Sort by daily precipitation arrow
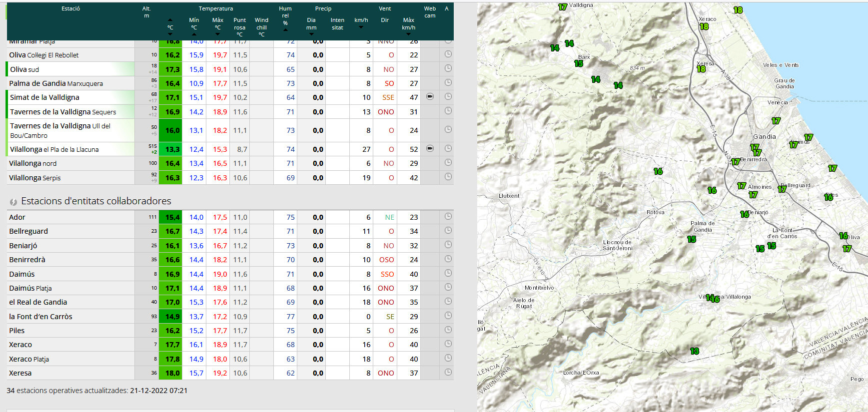This screenshot has width=868, height=412. (x=311, y=34)
